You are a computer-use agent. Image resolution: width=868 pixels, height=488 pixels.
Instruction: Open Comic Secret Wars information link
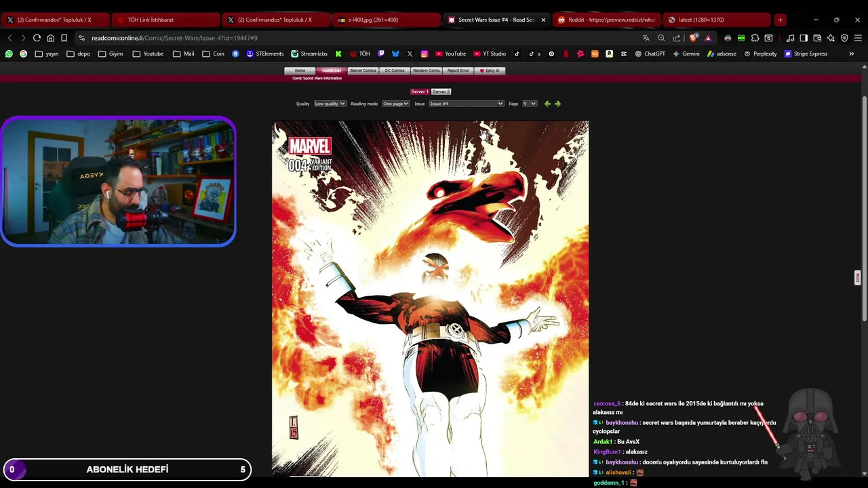coord(317,78)
